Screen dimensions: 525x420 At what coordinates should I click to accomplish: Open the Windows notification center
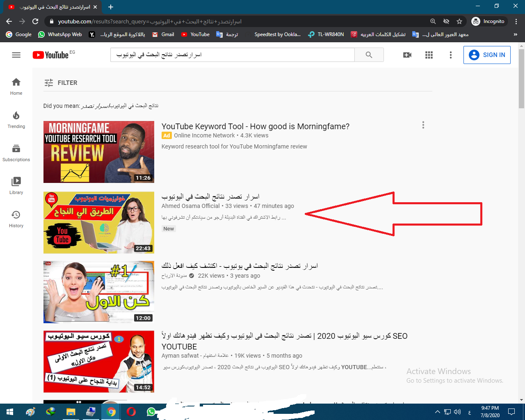point(511,412)
